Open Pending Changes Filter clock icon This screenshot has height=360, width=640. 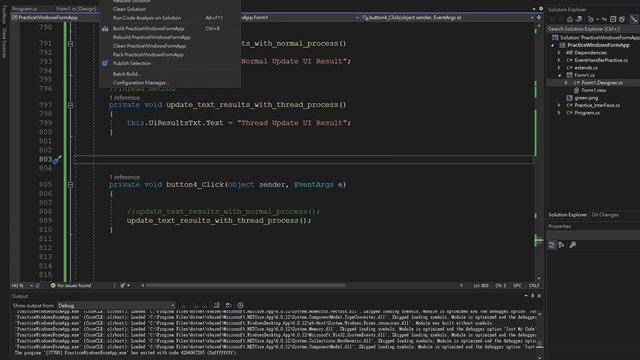click(591, 19)
